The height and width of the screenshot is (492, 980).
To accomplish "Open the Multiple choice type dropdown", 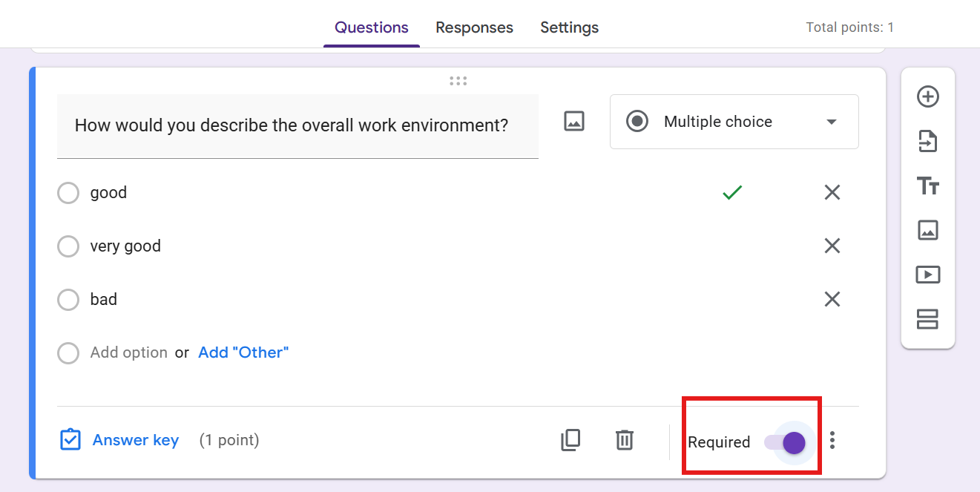I will pyautogui.click(x=734, y=122).
